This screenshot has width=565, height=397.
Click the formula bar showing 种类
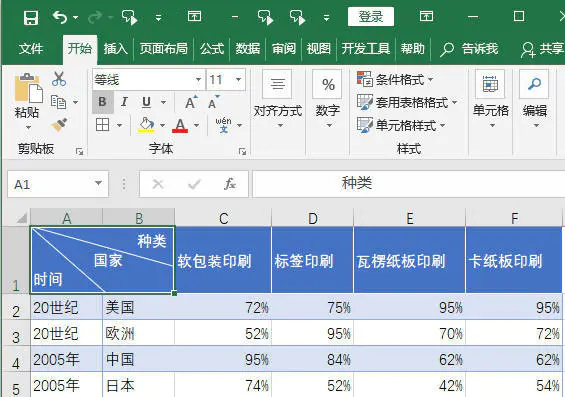pos(408,184)
